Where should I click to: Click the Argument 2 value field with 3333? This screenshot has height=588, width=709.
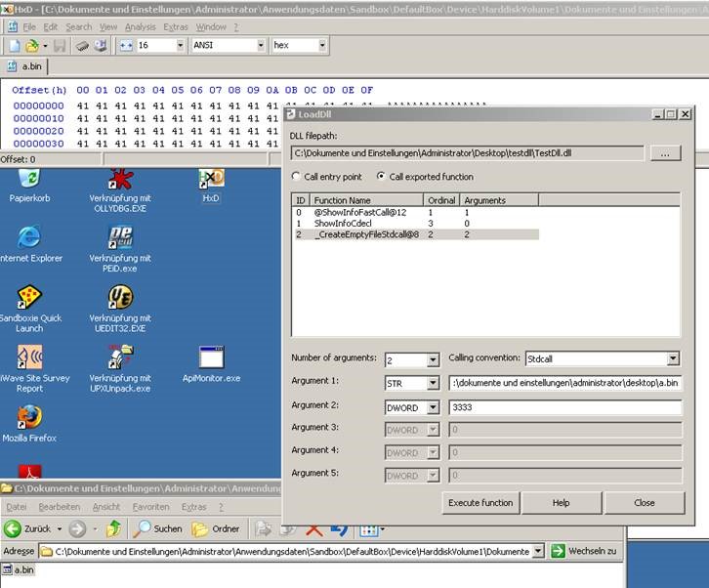click(565, 407)
